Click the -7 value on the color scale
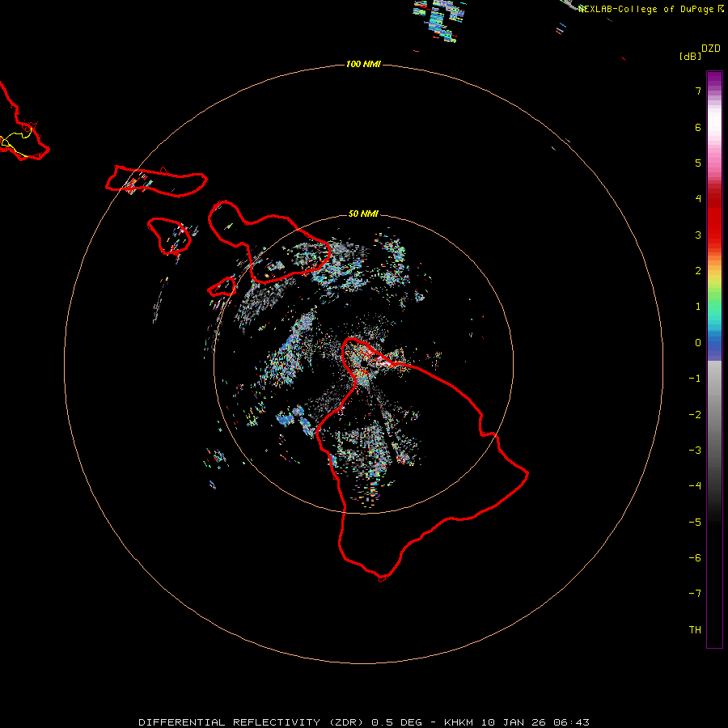Viewport: 728px width, 728px height. click(695, 594)
